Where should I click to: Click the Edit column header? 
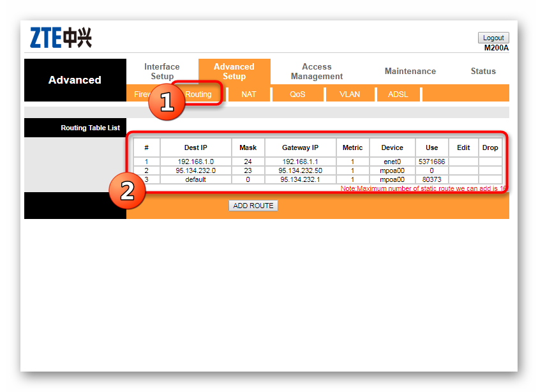pyautogui.click(x=463, y=147)
